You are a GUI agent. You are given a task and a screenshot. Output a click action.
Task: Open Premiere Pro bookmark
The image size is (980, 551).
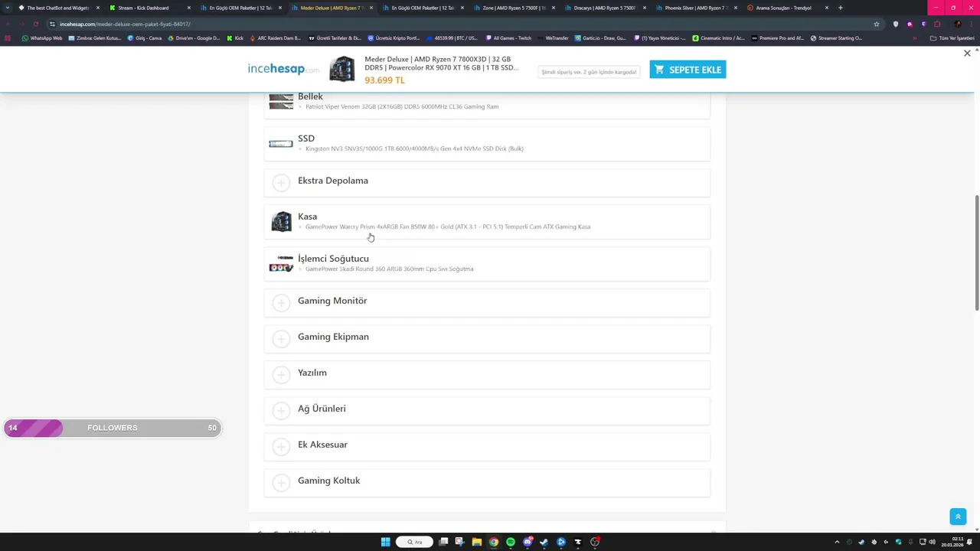point(777,38)
